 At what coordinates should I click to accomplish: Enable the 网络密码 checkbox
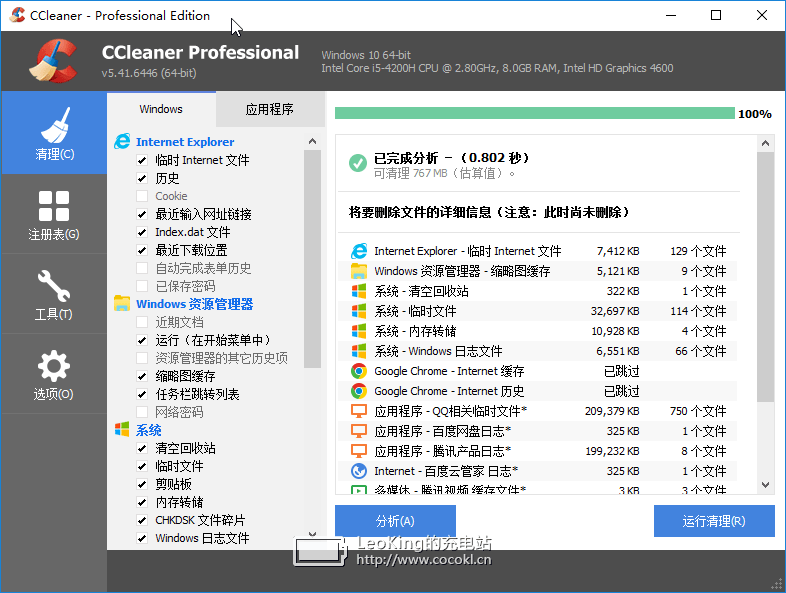(142, 412)
